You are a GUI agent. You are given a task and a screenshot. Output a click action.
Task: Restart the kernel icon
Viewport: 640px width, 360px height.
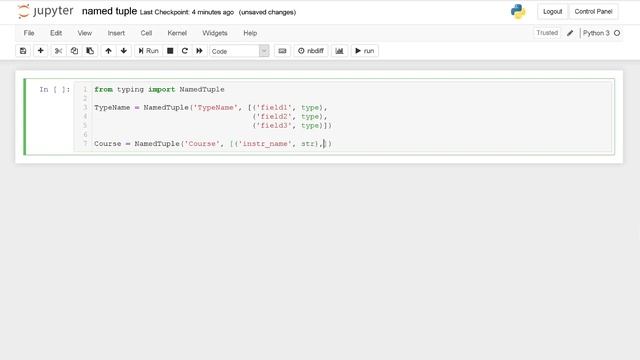pos(184,51)
